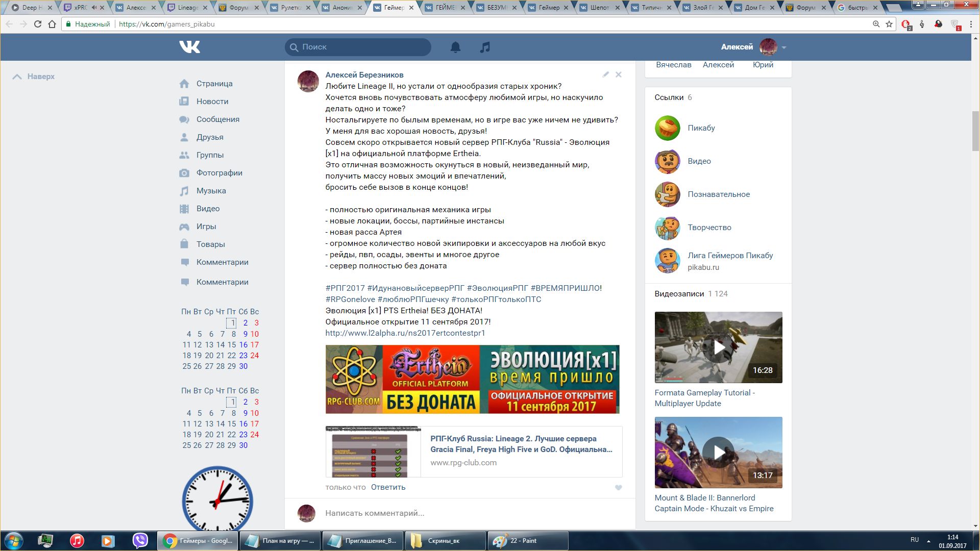Open Сообщения in the left menu

pos(218,119)
